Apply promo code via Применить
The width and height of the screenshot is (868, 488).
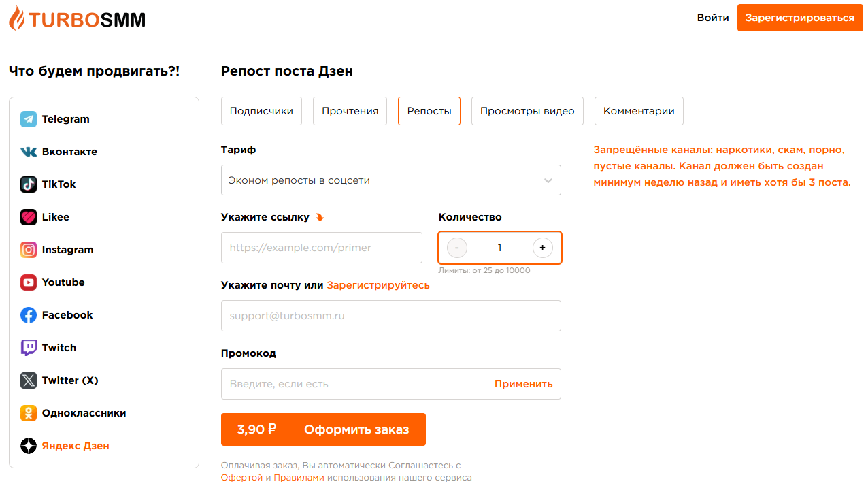[x=523, y=384]
